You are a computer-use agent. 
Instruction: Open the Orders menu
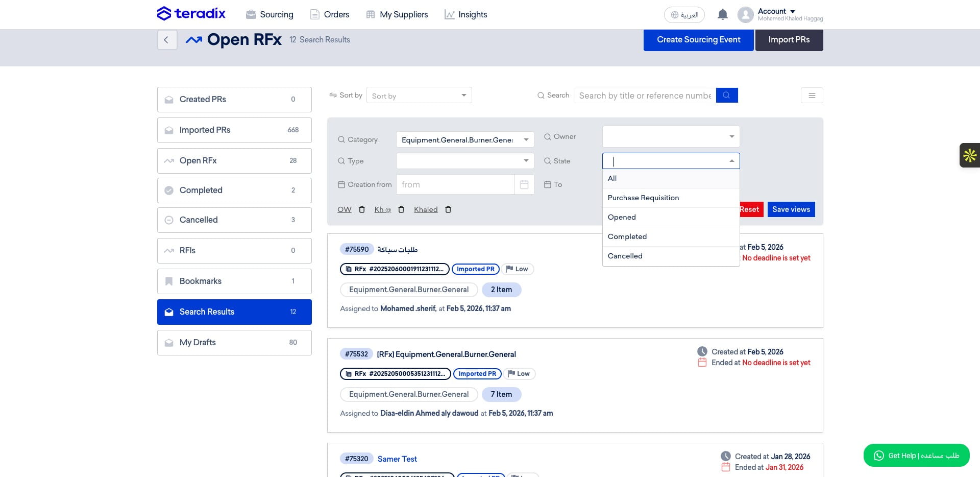pyautogui.click(x=330, y=14)
